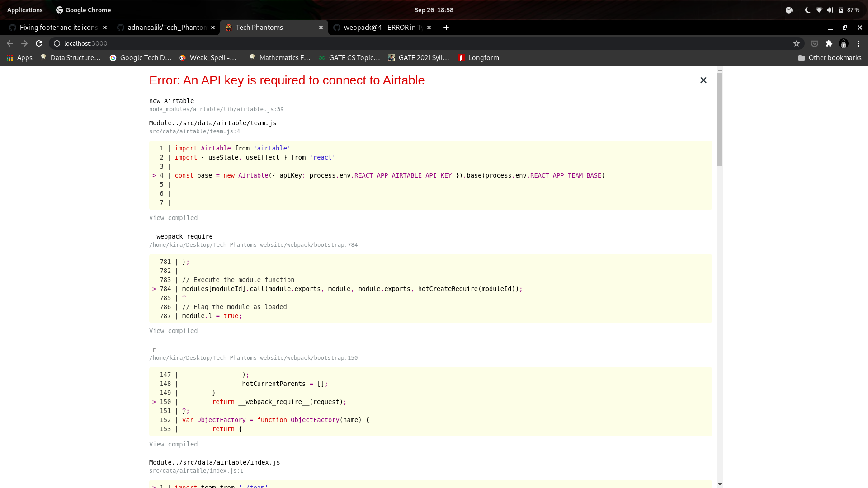Open a new browser tab

tap(446, 28)
